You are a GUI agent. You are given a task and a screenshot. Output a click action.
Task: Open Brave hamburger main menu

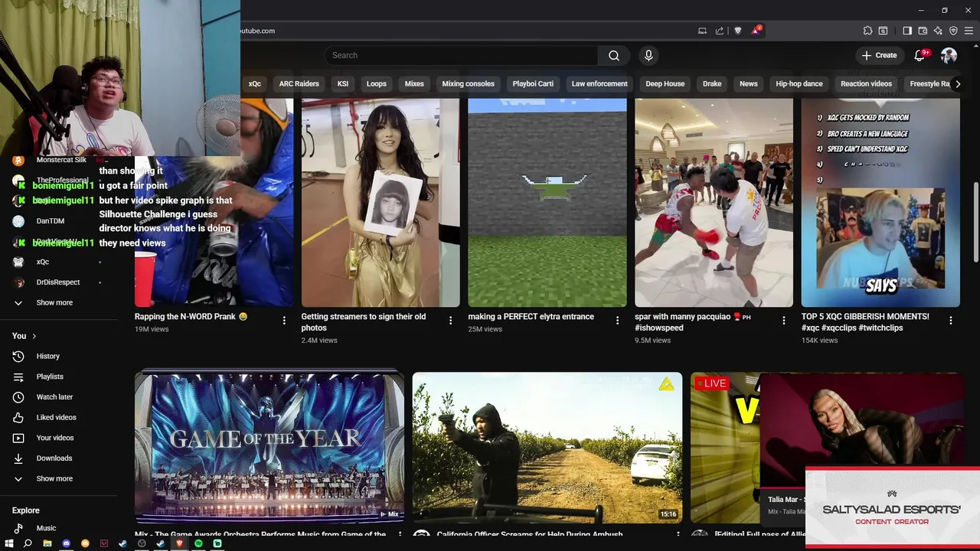(969, 31)
